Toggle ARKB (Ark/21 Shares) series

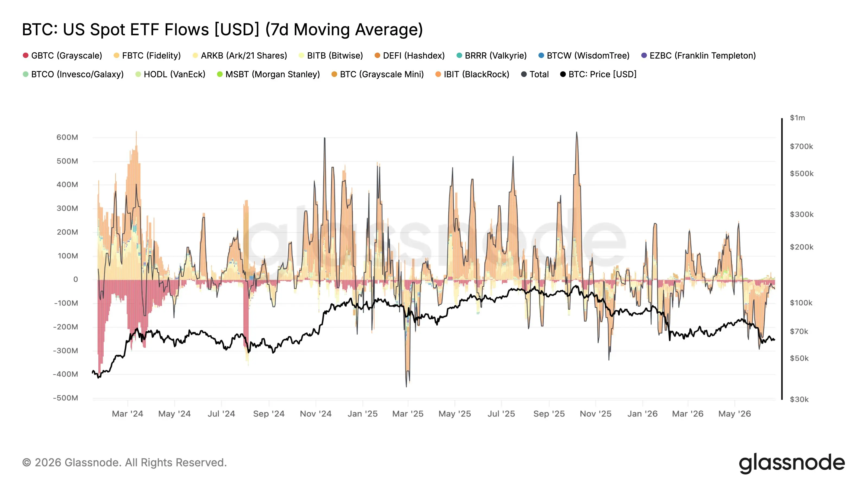point(240,56)
